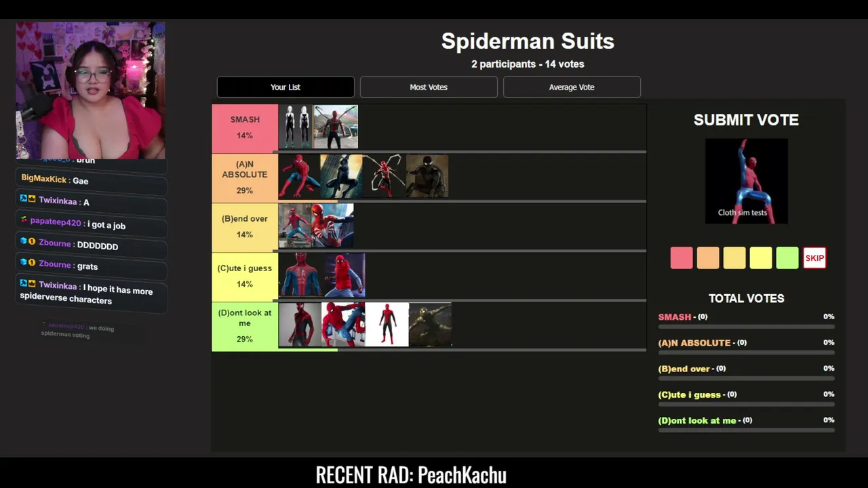868x488 pixels.
Task: Click the 2 participants - 14 votes text
Action: [x=528, y=64]
